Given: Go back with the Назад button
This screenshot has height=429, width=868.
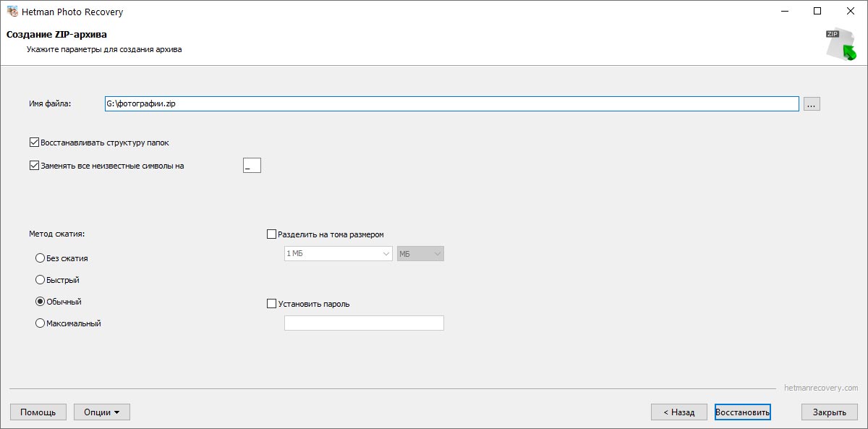Looking at the screenshot, I should point(678,412).
